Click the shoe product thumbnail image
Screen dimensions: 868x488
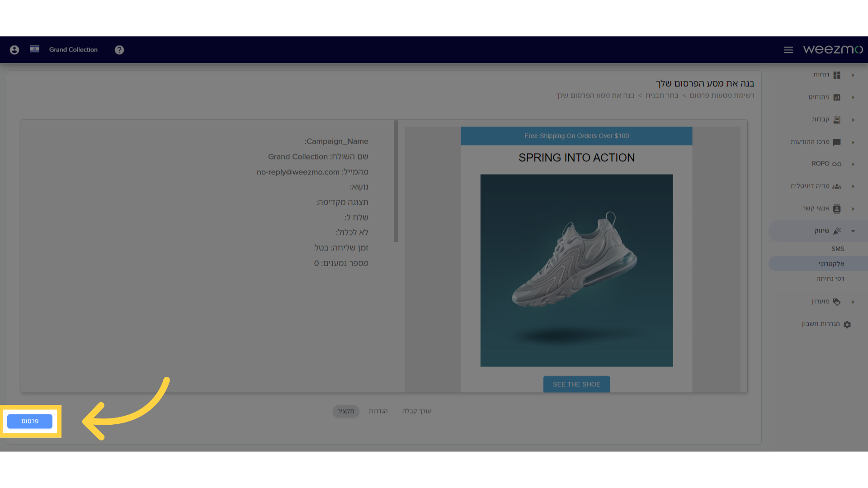(x=576, y=270)
